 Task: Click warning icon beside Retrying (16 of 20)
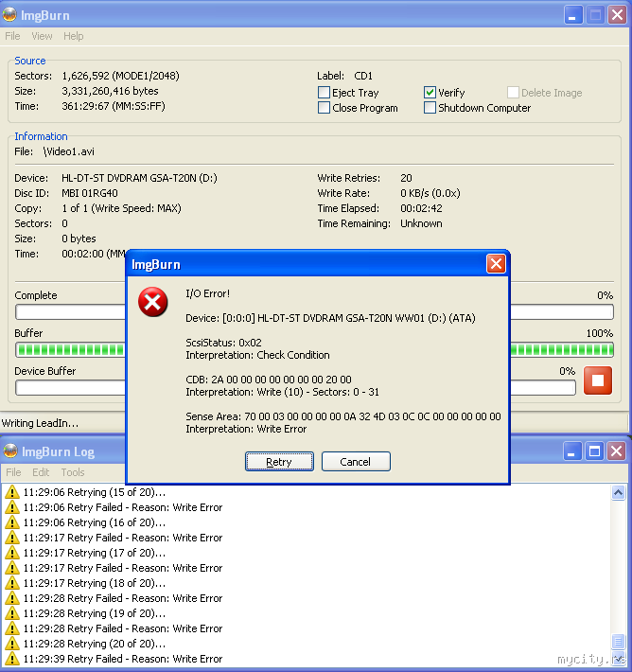click(12, 522)
